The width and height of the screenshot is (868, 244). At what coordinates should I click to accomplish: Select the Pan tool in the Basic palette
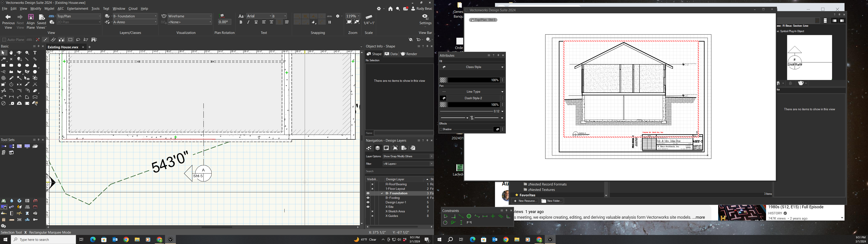coord(11,53)
